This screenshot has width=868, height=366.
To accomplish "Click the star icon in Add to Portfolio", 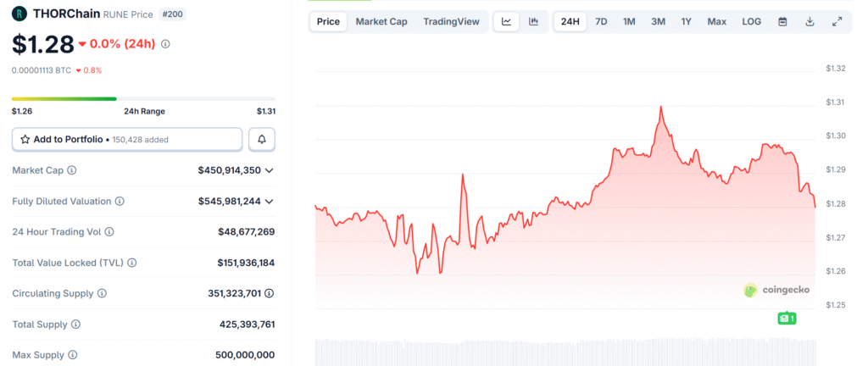I will (x=25, y=140).
